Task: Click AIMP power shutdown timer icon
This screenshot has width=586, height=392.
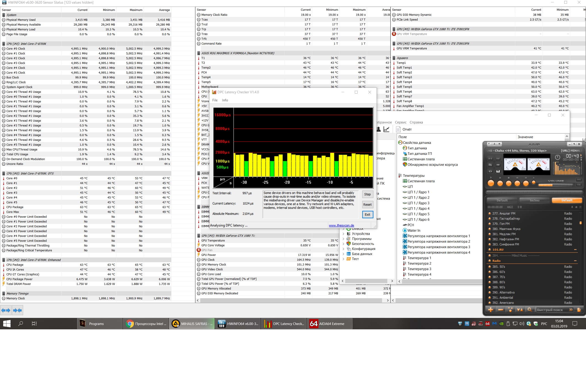Action: [x=557, y=157]
